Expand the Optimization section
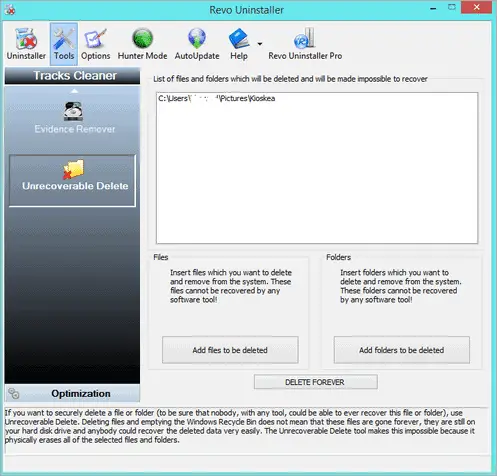The width and height of the screenshot is (497, 476). (x=72, y=393)
